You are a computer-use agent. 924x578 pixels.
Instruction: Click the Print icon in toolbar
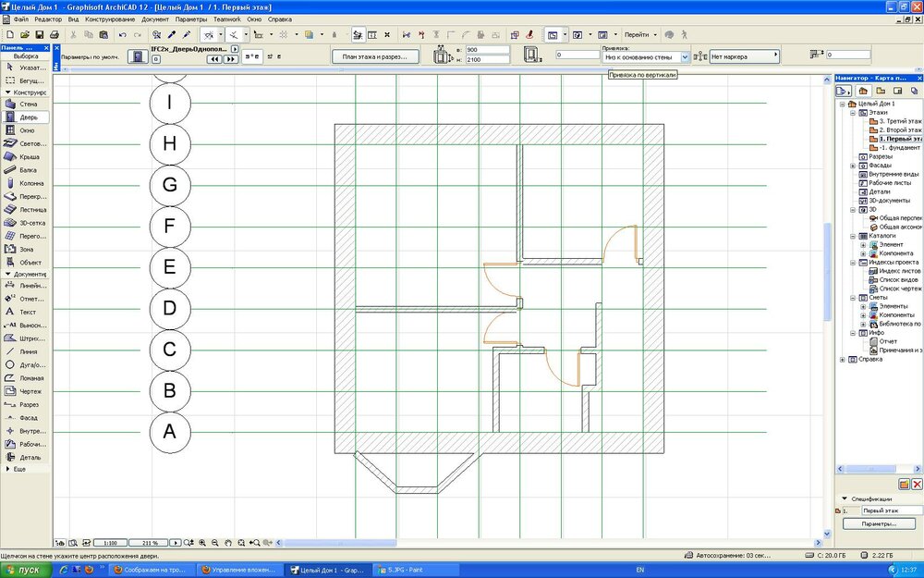point(55,35)
